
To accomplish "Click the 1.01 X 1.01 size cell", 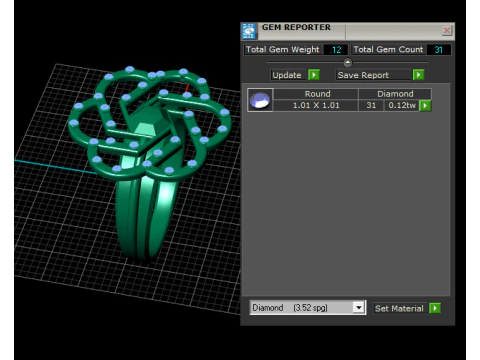I will (x=316, y=105).
